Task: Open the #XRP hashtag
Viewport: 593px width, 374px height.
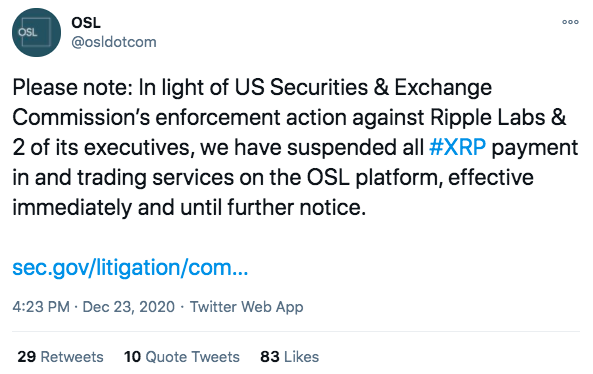Action: (458, 147)
